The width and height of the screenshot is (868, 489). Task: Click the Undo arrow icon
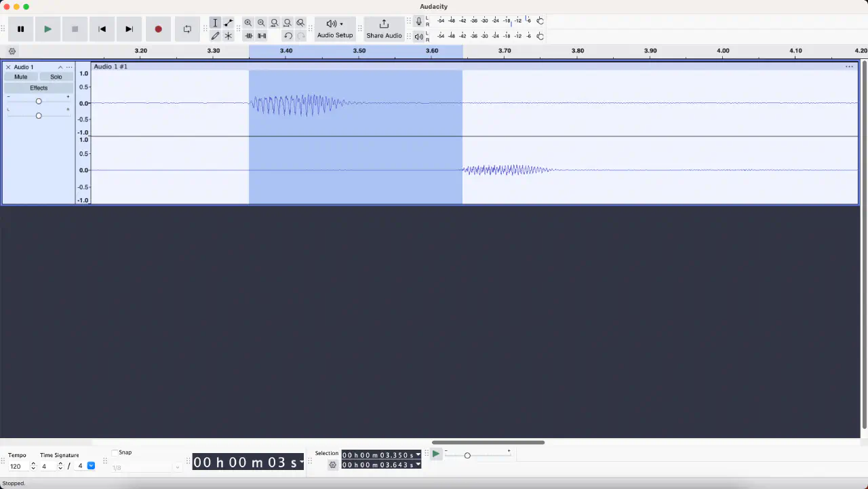(x=288, y=36)
